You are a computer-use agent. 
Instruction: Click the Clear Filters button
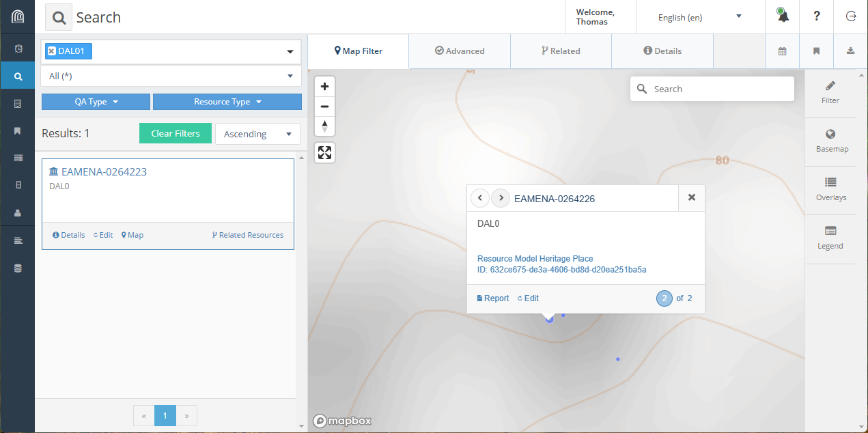176,133
